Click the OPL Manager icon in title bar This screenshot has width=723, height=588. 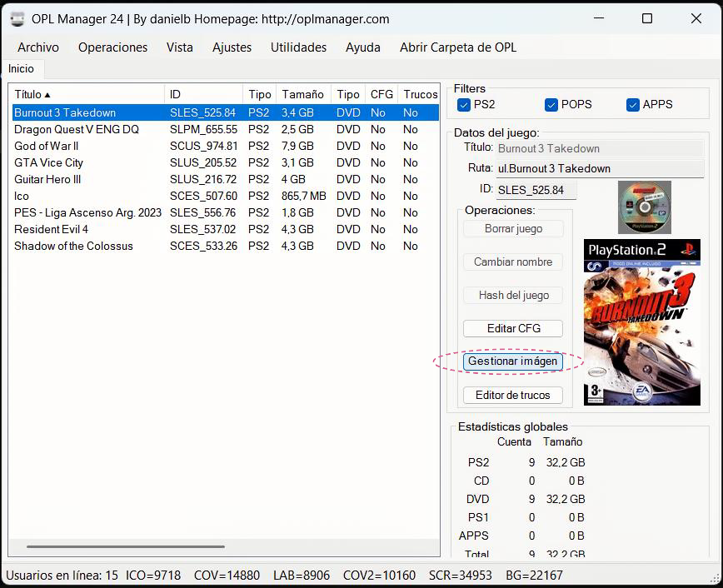pos(16,18)
